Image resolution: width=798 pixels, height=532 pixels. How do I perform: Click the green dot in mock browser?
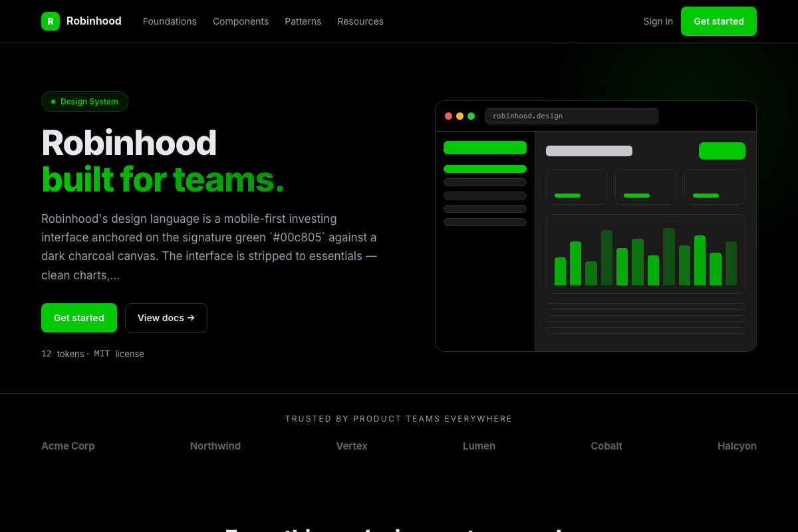[x=471, y=116]
